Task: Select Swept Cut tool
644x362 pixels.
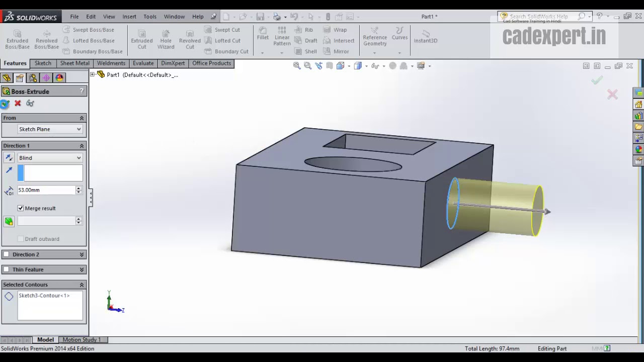Action: tap(222, 30)
